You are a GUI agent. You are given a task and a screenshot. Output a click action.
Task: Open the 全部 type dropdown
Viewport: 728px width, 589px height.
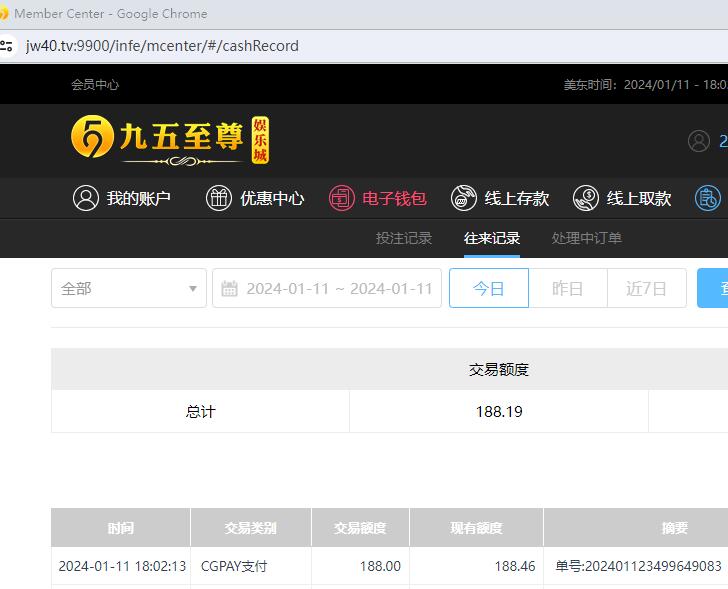[x=129, y=288]
